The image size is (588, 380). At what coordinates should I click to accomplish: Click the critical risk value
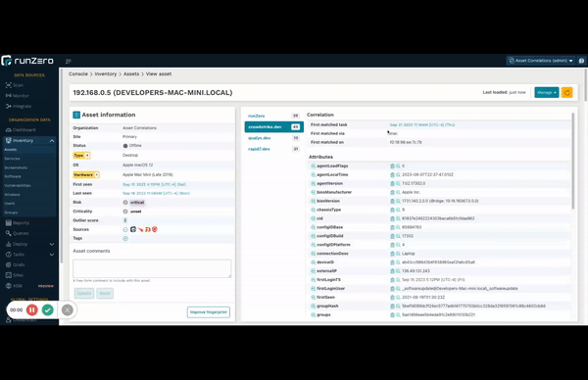pyautogui.click(x=137, y=203)
